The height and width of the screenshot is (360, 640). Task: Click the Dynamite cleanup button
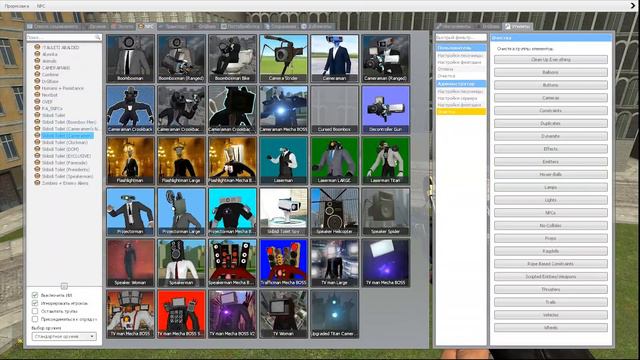pyautogui.click(x=551, y=136)
